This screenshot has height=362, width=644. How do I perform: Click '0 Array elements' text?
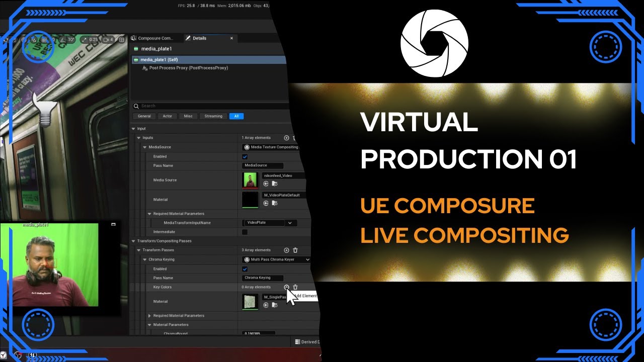coord(257,287)
